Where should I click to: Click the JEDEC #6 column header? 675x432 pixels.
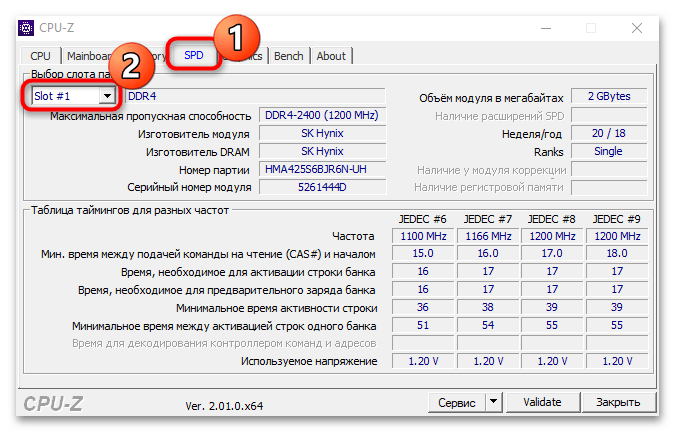pyautogui.click(x=422, y=219)
